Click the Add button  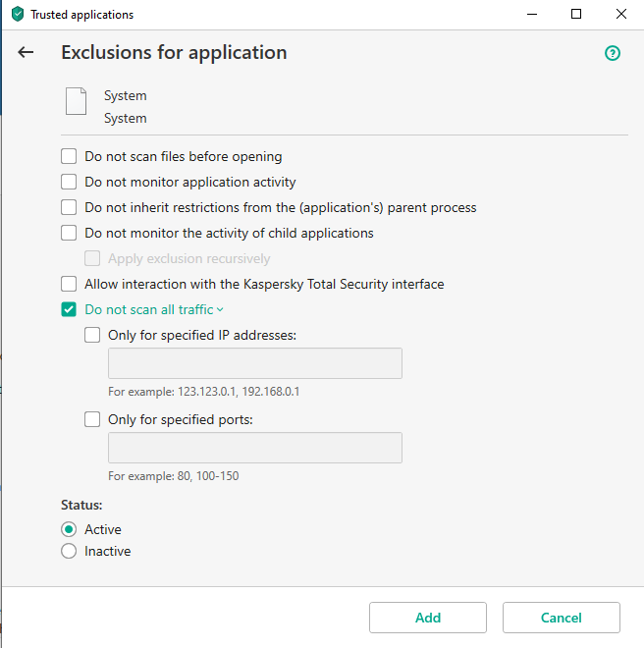pyautogui.click(x=428, y=618)
